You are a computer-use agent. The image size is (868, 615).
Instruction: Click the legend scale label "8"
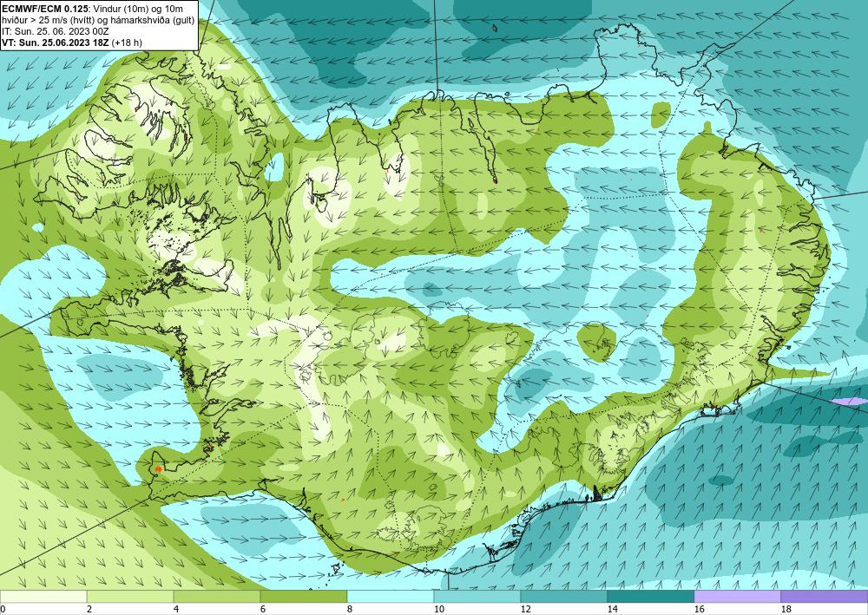pos(350,610)
